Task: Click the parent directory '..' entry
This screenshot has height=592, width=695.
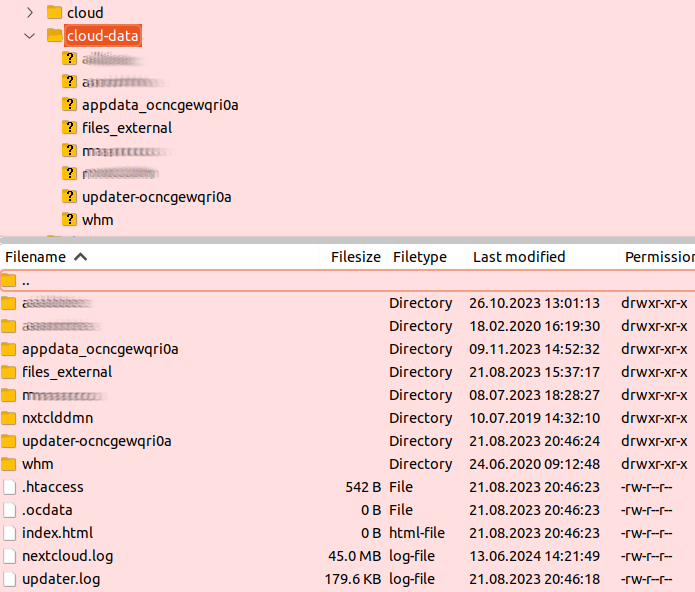Action: coord(26,281)
